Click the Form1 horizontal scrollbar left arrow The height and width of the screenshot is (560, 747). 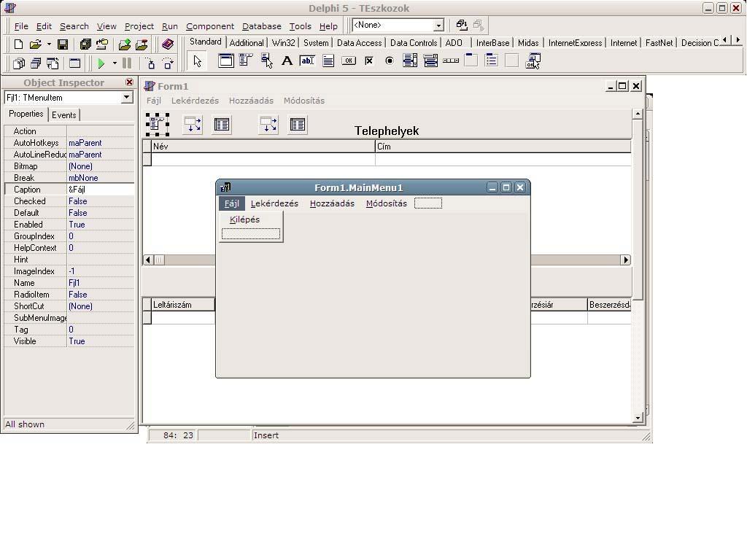point(148,260)
